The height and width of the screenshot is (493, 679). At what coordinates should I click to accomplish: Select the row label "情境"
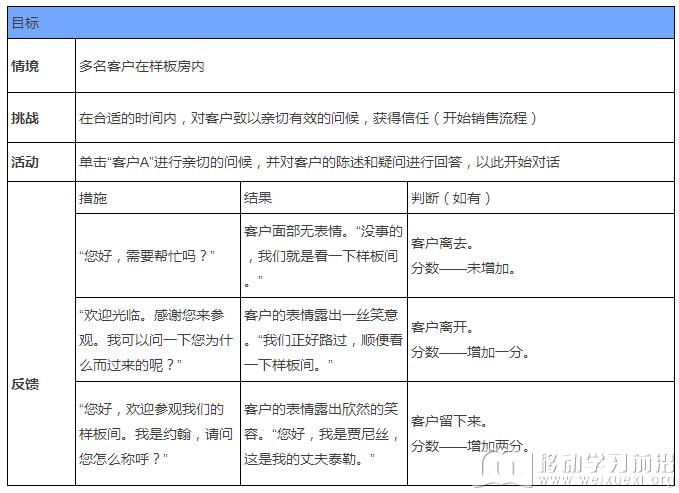click(x=25, y=66)
